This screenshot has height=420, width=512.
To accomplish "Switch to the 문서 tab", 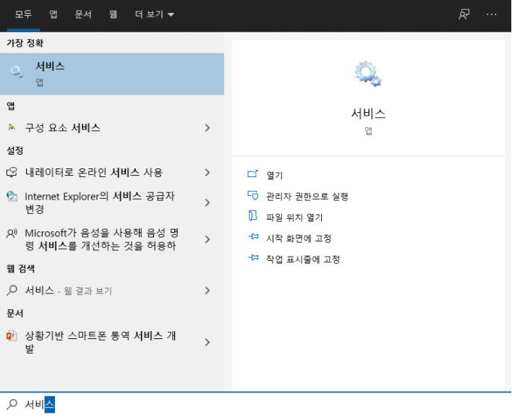I will 83,14.
